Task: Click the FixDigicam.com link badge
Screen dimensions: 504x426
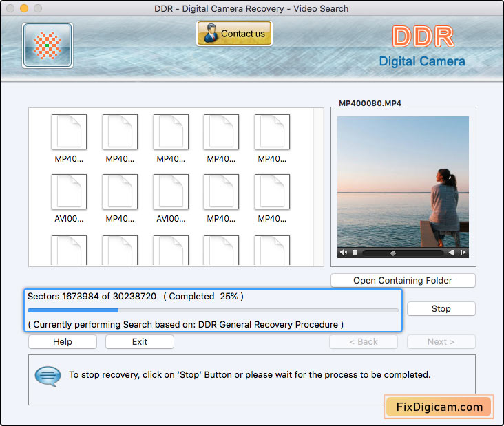Action: tap(439, 407)
